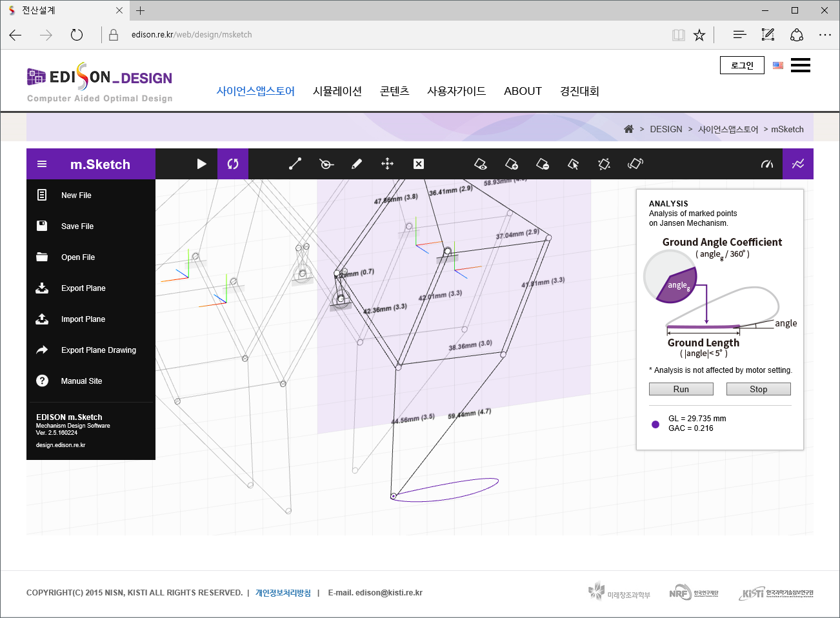The height and width of the screenshot is (618, 840).
Task: Toggle the analysis graph panel icon
Action: pos(798,164)
